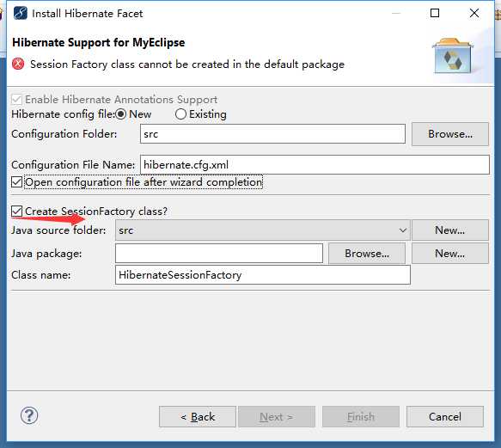
Task: Uncheck Create SessionFactory class checkbox
Action: tap(16, 212)
